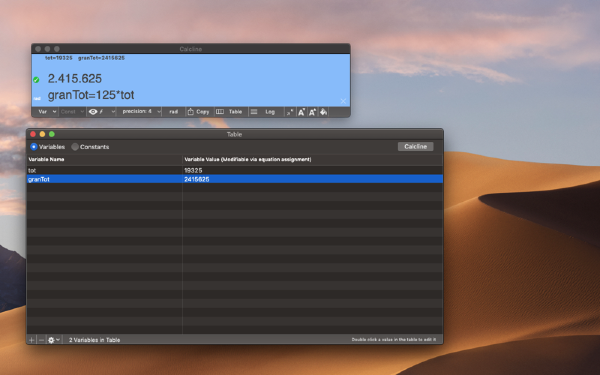Open the Table window from the toolbar

[x=229, y=112]
